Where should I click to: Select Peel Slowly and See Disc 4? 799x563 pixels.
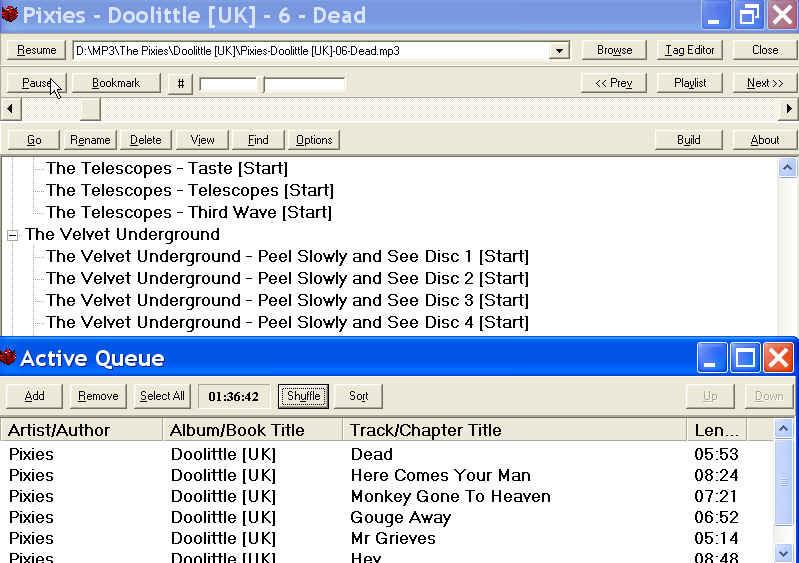click(287, 322)
